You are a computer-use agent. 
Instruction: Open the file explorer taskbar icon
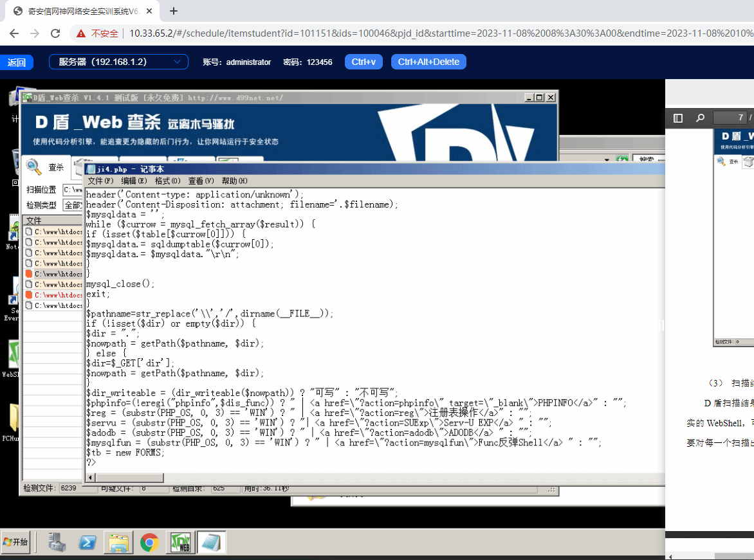118,543
